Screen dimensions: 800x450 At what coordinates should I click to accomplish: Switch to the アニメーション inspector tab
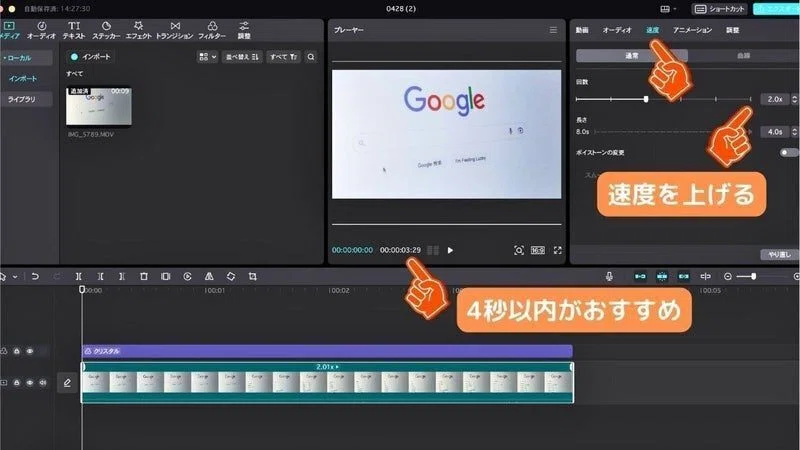point(692,30)
